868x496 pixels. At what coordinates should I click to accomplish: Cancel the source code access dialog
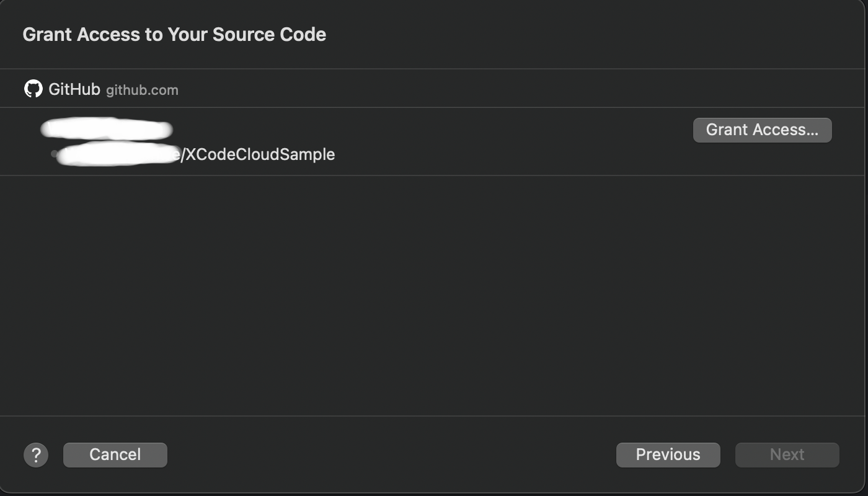[x=115, y=455]
